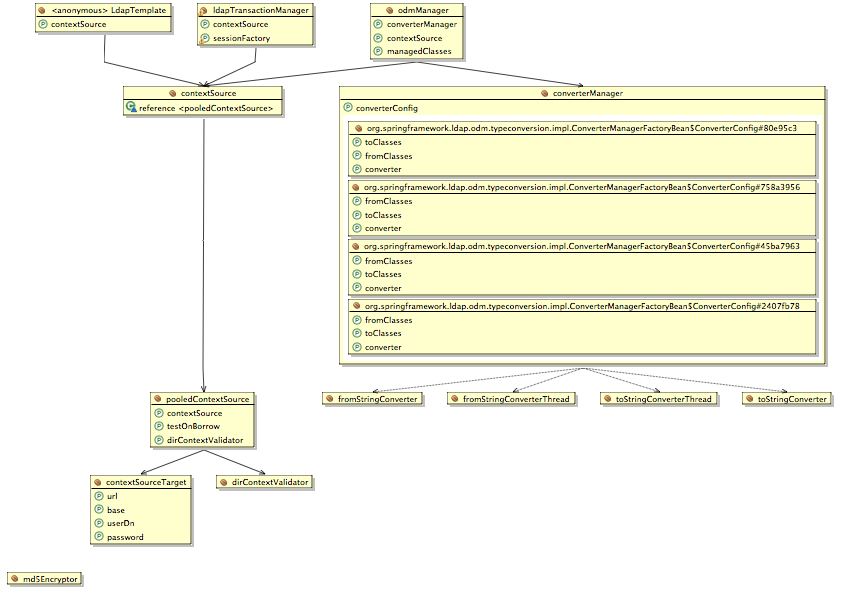The width and height of the screenshot is (841, 591).
Task: Select toClasses text under ConverterConfig#2407fb78
Action: 383,333
